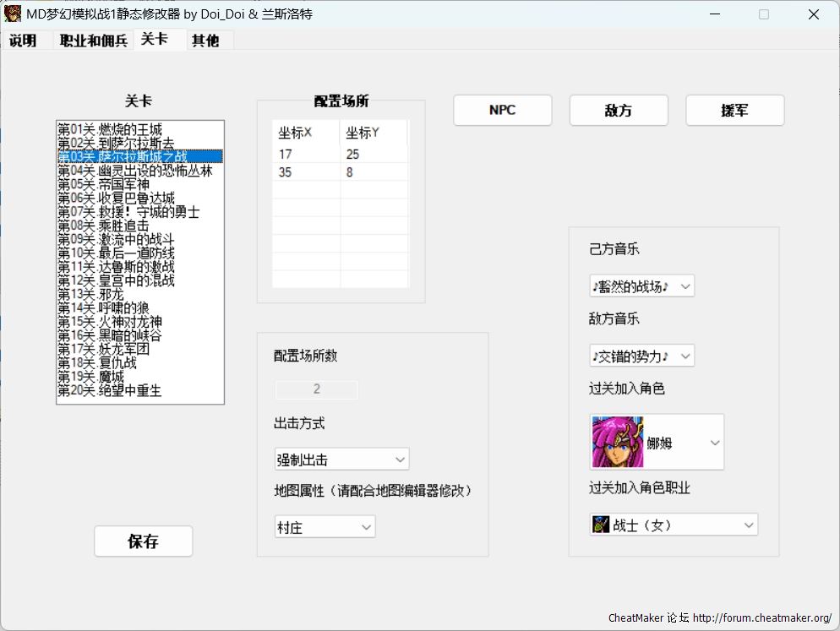Select 第01关 燃烧的王城 in the level list
The image size is (840, 631).
(x=110, y=129)
